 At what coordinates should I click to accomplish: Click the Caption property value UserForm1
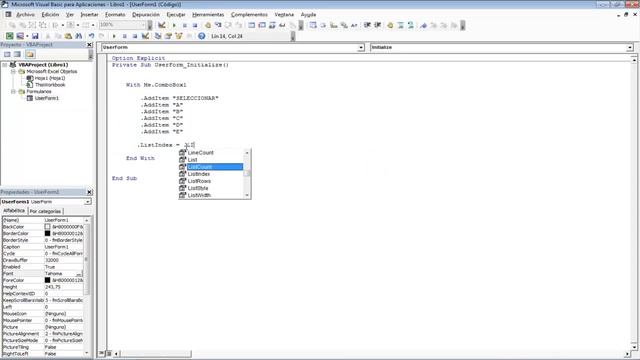(64, 247)
